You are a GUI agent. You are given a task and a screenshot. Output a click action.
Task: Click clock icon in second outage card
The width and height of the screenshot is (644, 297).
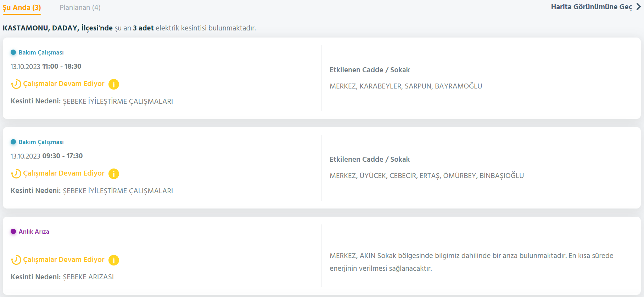(16, 174)
